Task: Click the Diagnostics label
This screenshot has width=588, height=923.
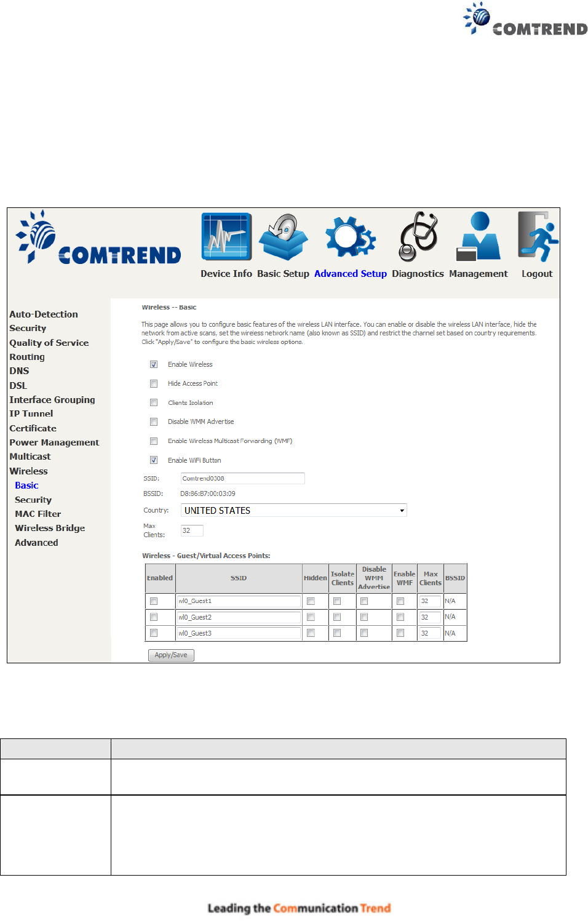Action: click(418, 274)
